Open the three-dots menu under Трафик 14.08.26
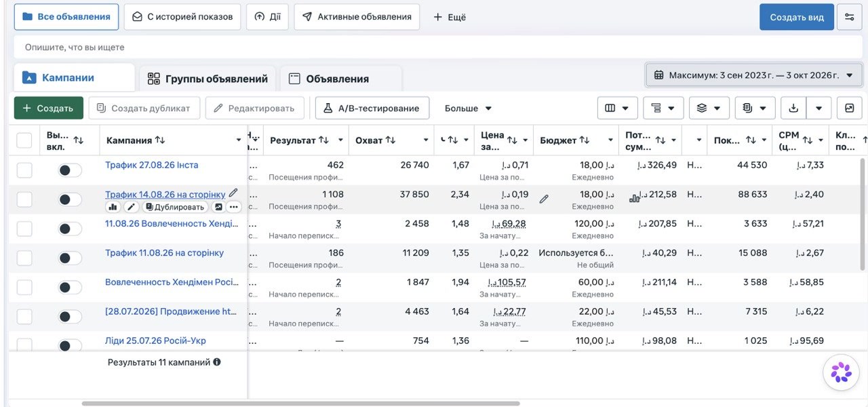 pos(234,207)
